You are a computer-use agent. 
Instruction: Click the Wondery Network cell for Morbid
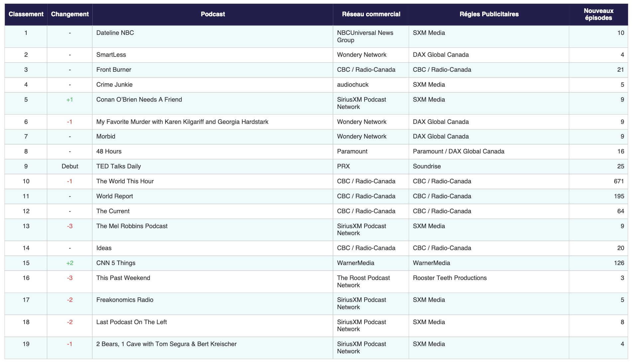click(x=362, y=136)
